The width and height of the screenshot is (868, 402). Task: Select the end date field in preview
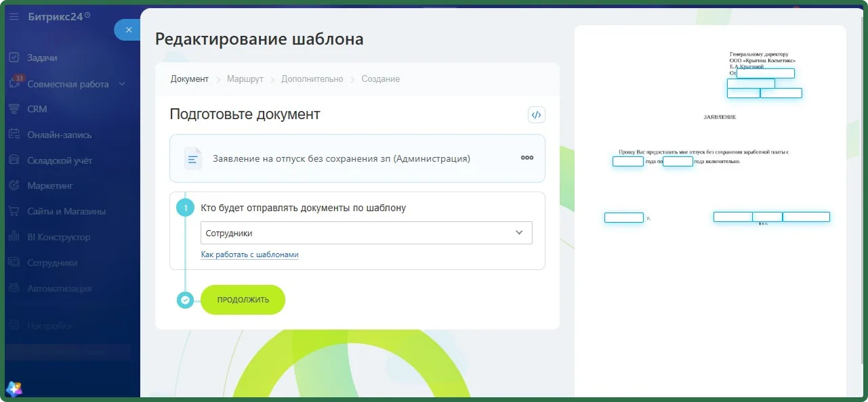point(678,162)
